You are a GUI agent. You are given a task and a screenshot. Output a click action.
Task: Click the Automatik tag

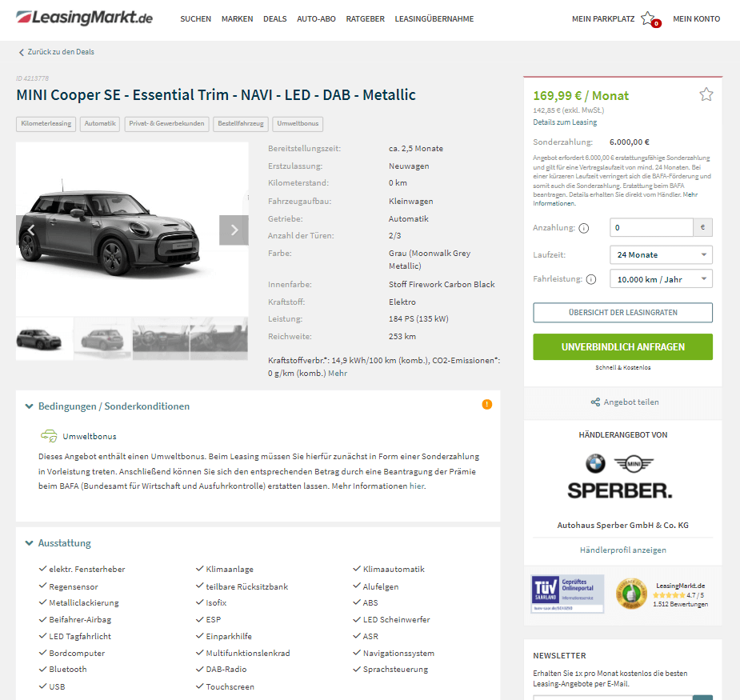tap(99, 124)
